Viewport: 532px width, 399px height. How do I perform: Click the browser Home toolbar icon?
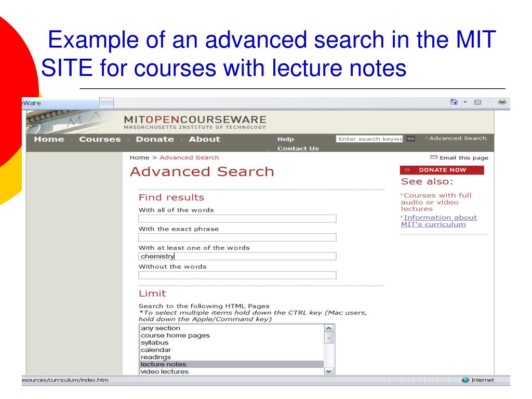tap(454, 102)
